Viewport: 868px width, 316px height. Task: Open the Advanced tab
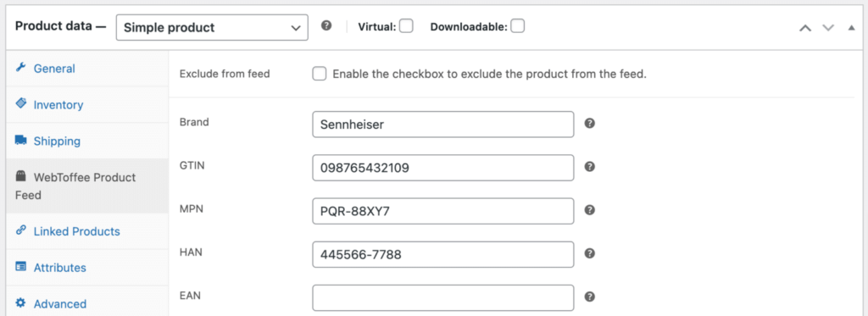pos(87,302)
